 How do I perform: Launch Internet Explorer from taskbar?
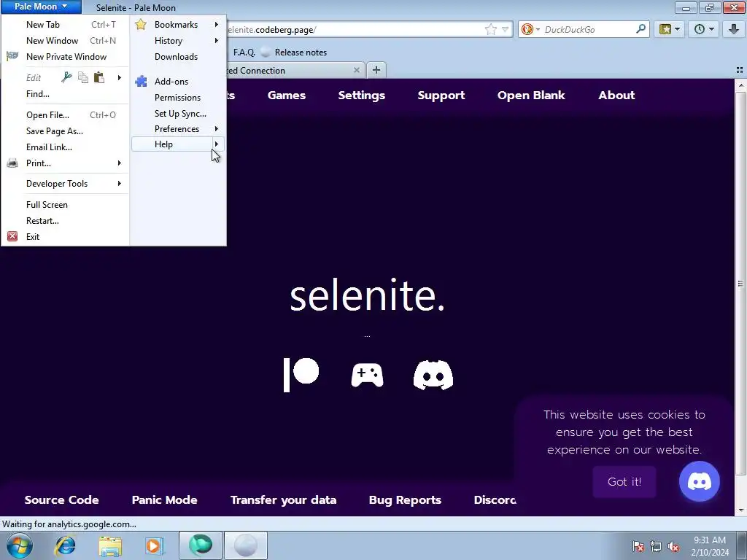point(65,545)
